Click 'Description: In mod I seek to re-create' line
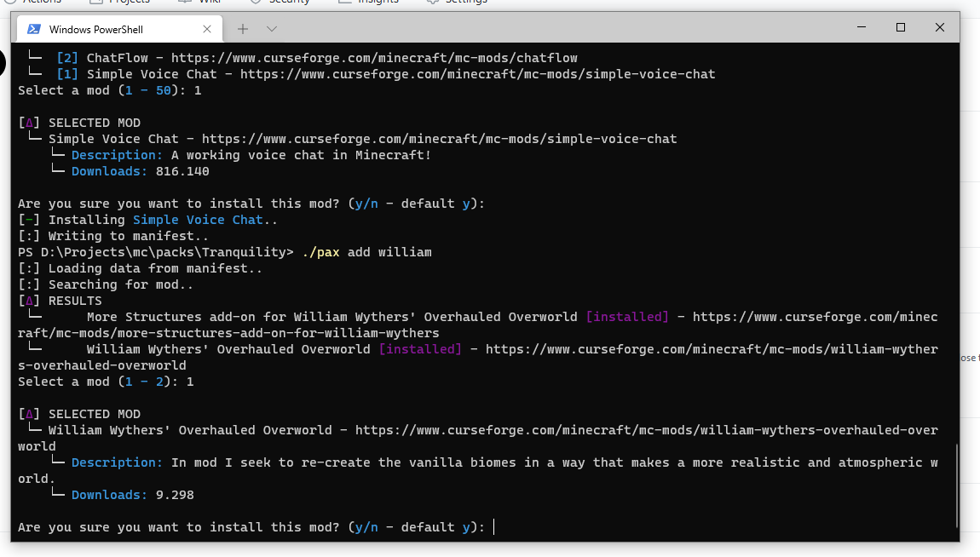The width and height of the screenshot is (980, 557). click(x=478, y=471)
